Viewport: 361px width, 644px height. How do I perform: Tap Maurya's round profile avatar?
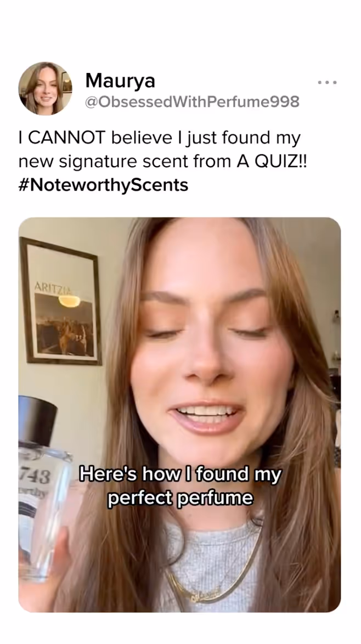click(45, 88)
